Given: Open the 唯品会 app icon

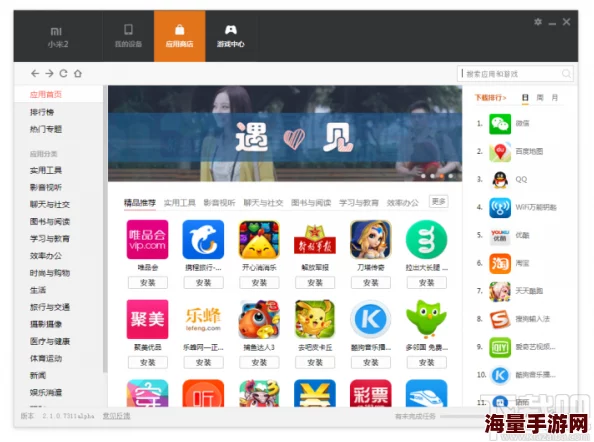Looking at the screenshot, I should 147,239.
